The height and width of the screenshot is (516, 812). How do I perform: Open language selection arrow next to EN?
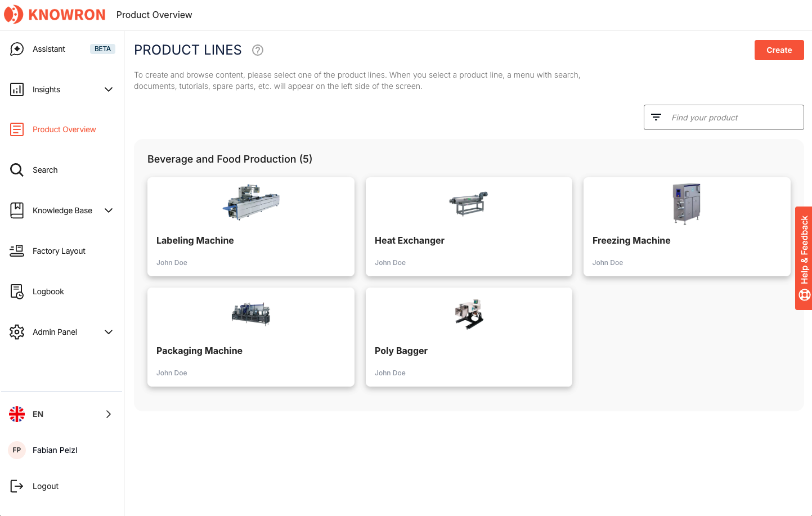tap(109, 414)
